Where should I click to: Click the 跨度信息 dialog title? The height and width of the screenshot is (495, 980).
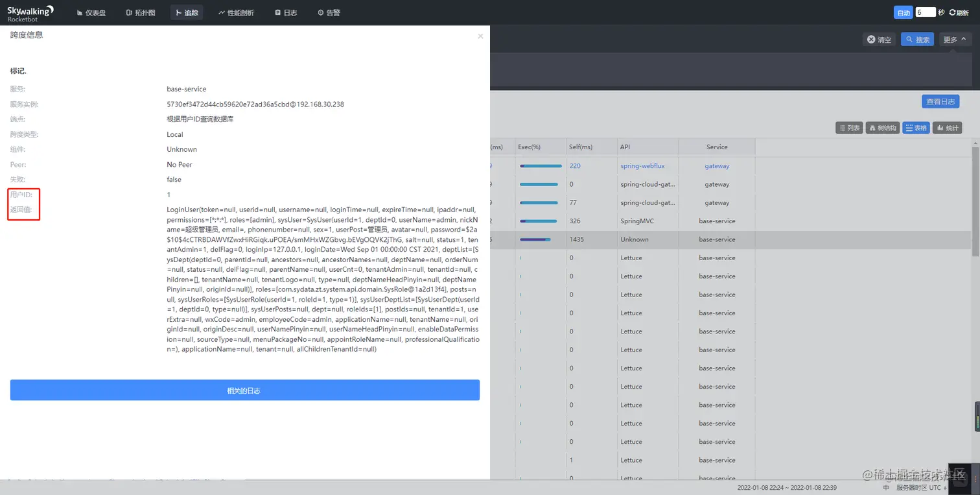coord(27,35)
